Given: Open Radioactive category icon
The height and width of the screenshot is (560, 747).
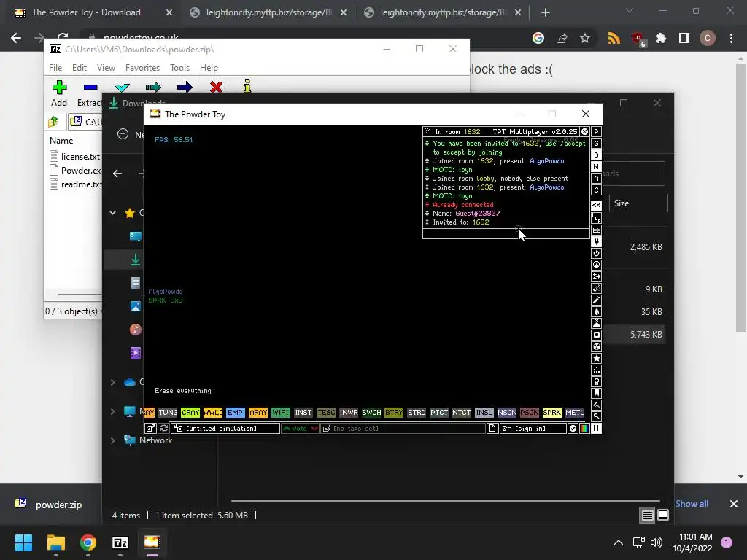Looking at the screenshot, I should pos(596,346).
